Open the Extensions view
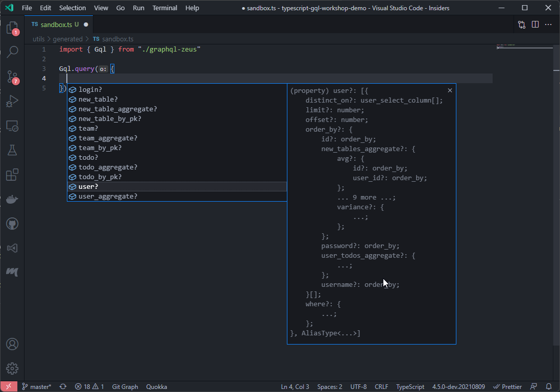The image size is (560, 392). tap(12, 175)
